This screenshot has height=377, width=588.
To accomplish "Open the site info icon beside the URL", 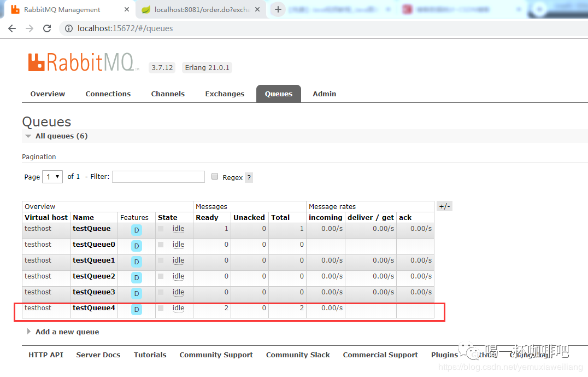I will click(x=69, y=28).
